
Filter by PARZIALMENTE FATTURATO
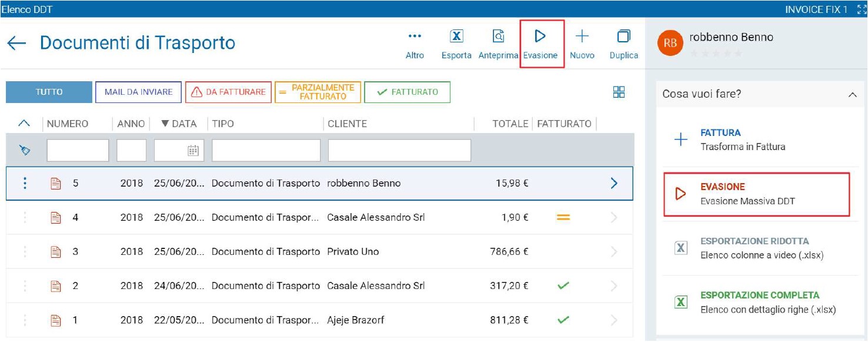click(x=318, y=92)
